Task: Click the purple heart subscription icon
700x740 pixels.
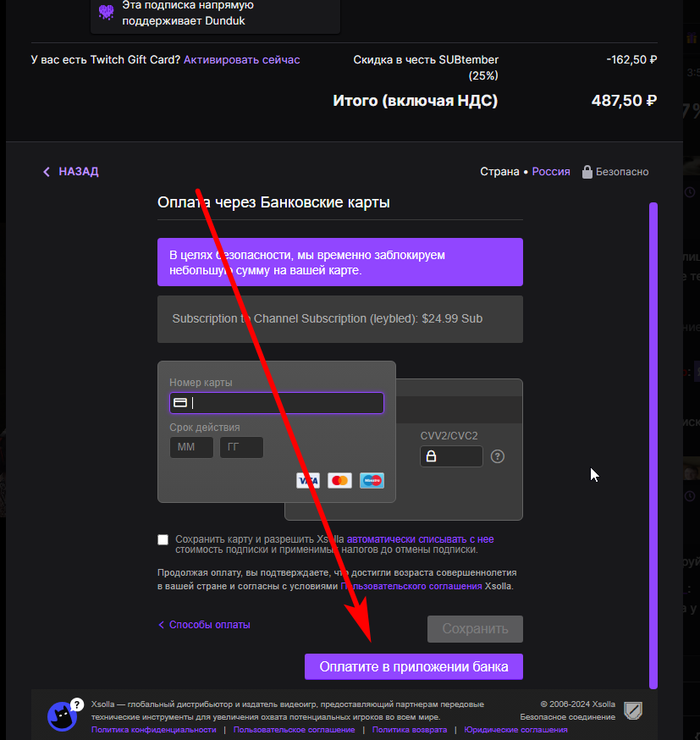Action: 106,12
